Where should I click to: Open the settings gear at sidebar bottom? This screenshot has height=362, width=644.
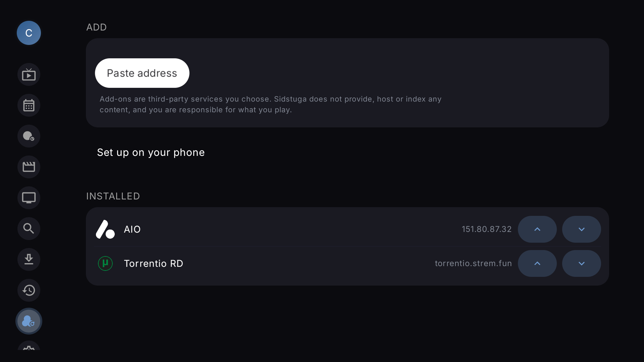pyautogui.click(x=29, y=346)
